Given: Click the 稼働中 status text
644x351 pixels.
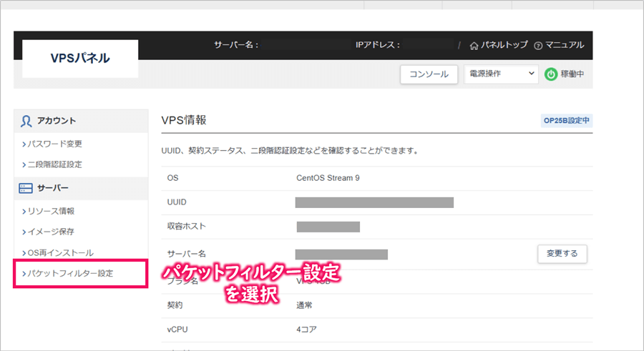Looking at the screenshot, I should (572, 74).
